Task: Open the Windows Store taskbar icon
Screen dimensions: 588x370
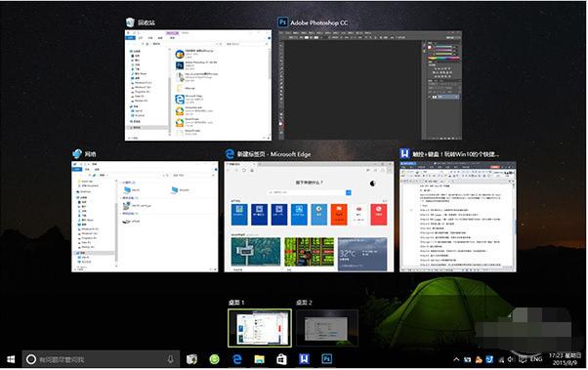Action: (281, 359)
